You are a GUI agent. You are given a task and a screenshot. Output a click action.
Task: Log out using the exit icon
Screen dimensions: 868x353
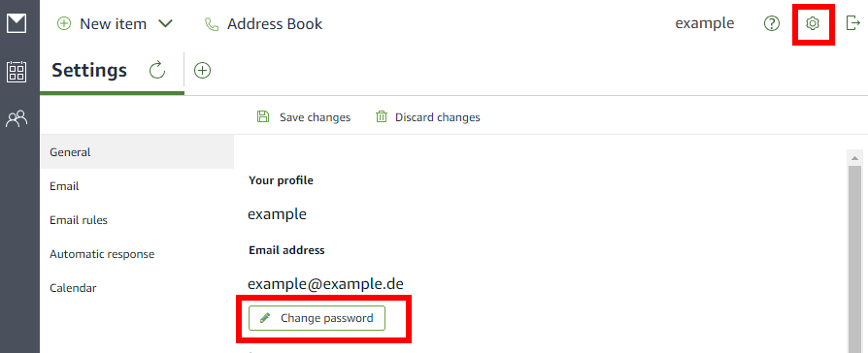click(853, 23)
